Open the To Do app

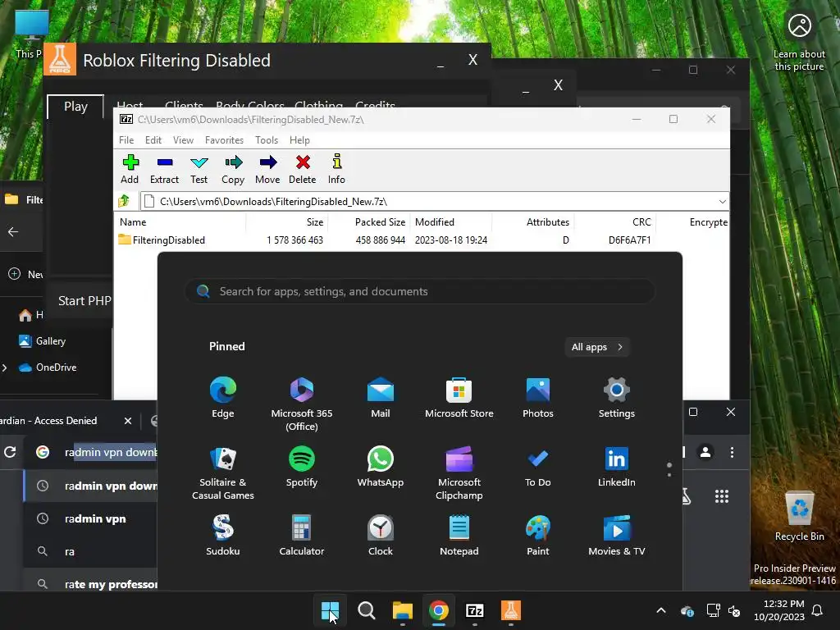(x=538, y=466)
